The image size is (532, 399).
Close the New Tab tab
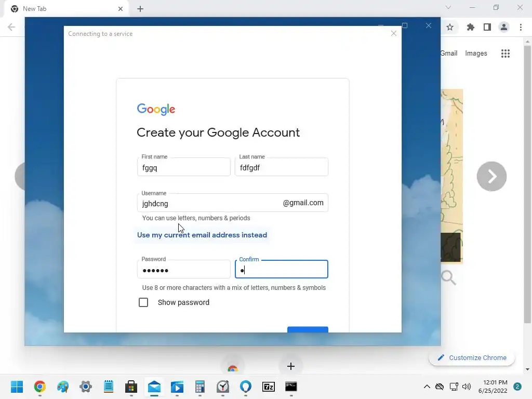point(121,9)
